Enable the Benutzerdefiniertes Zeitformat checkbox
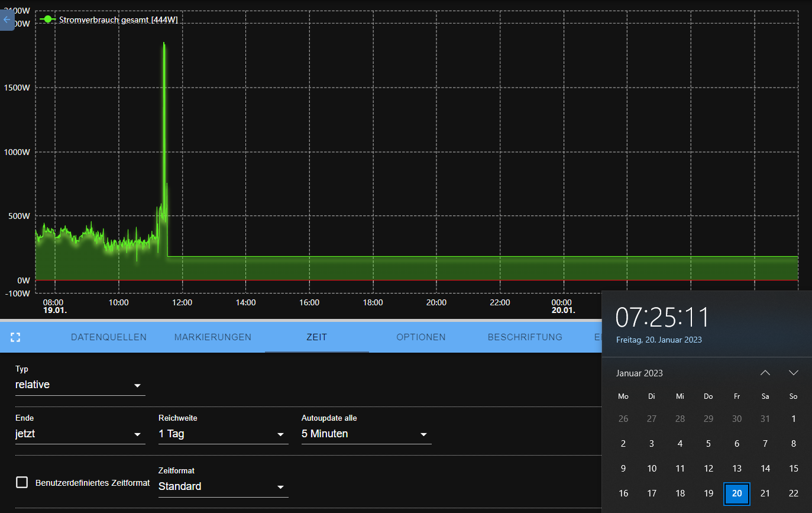812x513 pixels. (x=22, y=482)
